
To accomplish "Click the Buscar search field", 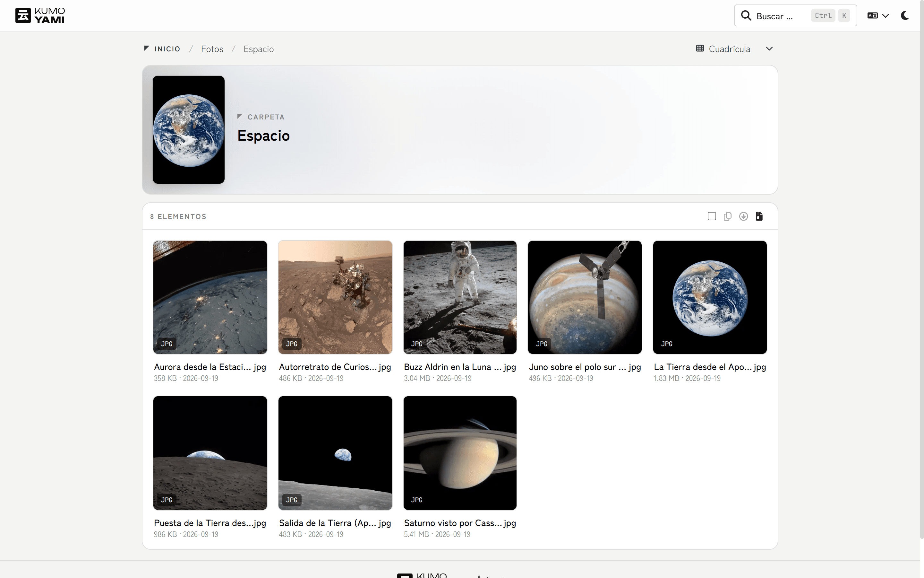I will [x=795, y=16].
